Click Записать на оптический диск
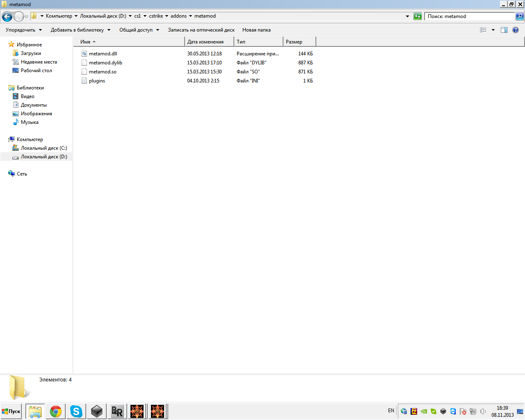The width and height of the screenshot is (525, 420). point(201,30)
